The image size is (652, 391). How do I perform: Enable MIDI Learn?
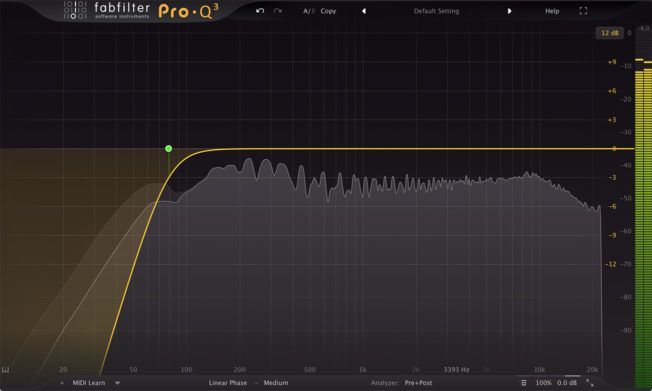point(89,383)
